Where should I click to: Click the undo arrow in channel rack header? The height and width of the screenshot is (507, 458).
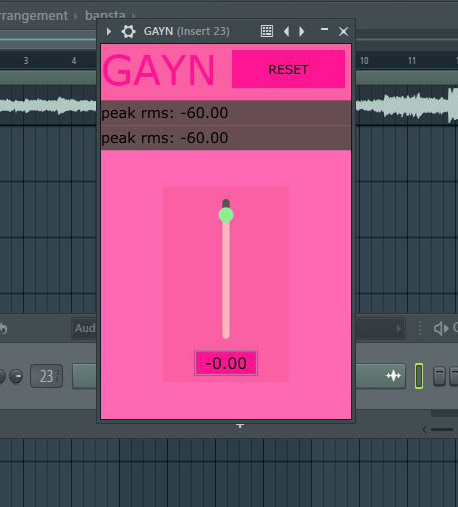(3, 329)
